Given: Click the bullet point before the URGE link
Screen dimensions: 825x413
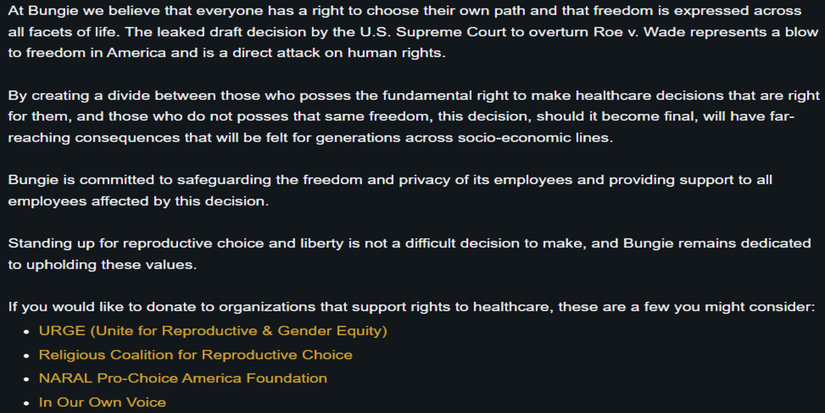Looking at the screenshot, I should pos(27,331).
